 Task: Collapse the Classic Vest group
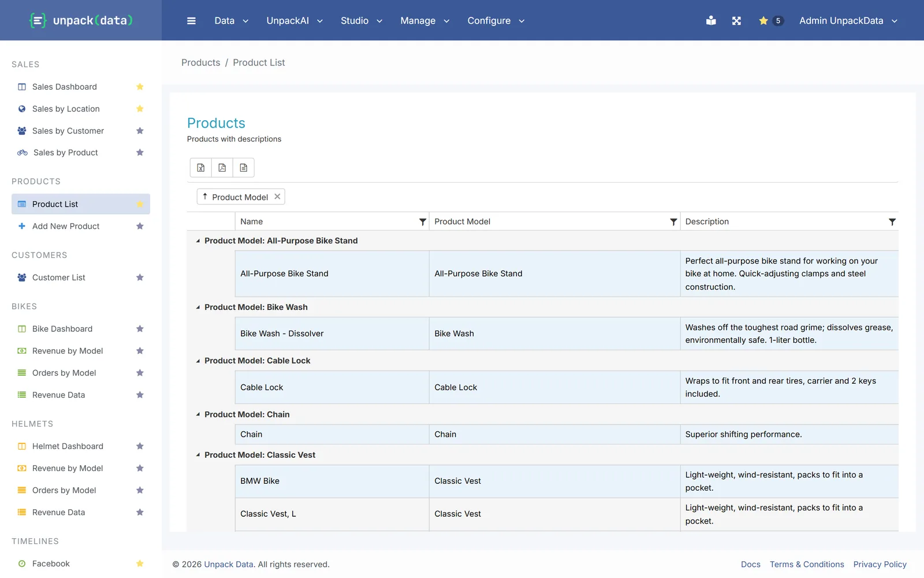tap(198, 455)
